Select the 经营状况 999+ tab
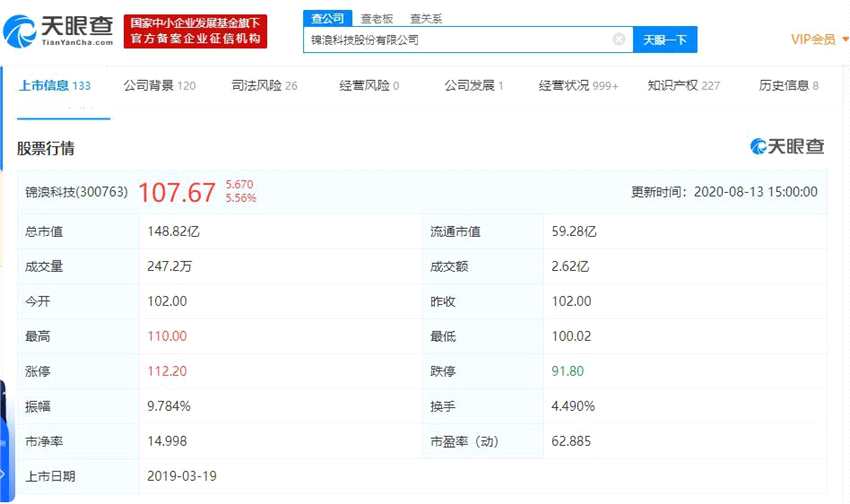The width and height of the screenshot is (850, 504). [x=578, y=86]
